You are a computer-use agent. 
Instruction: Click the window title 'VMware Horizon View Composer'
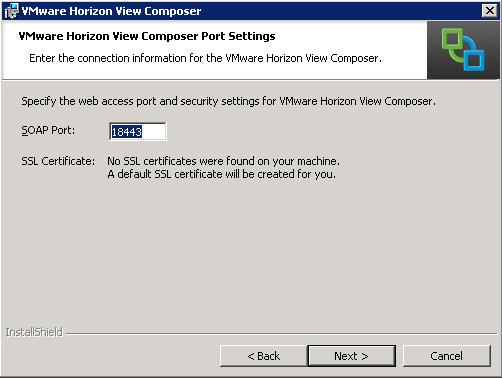(111, 11)
